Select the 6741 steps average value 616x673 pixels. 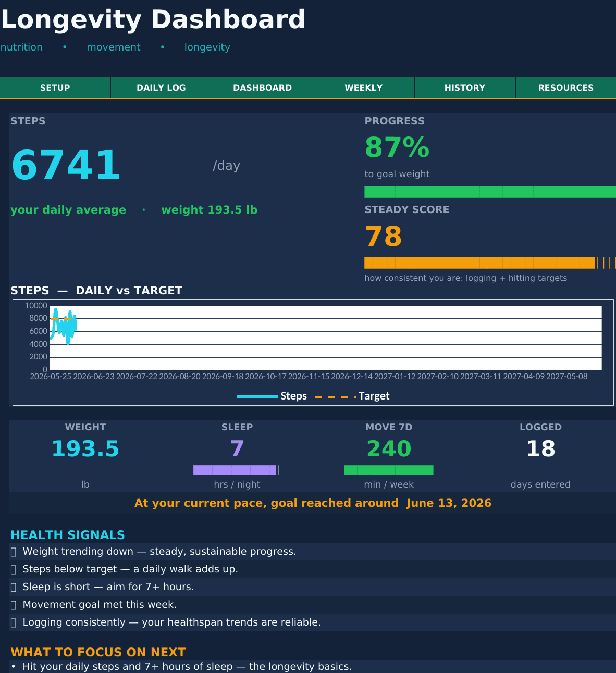coord(66,166)
